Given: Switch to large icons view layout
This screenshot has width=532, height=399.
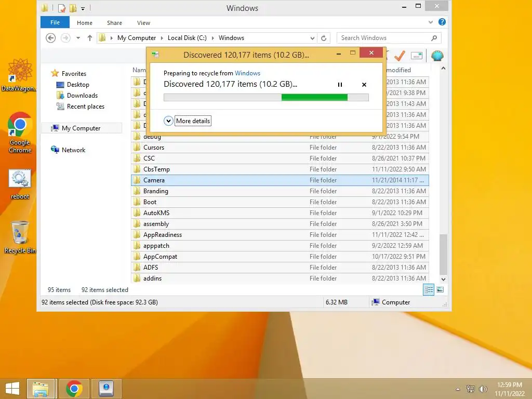Looking at the screenshot, I should click(440, 290).
